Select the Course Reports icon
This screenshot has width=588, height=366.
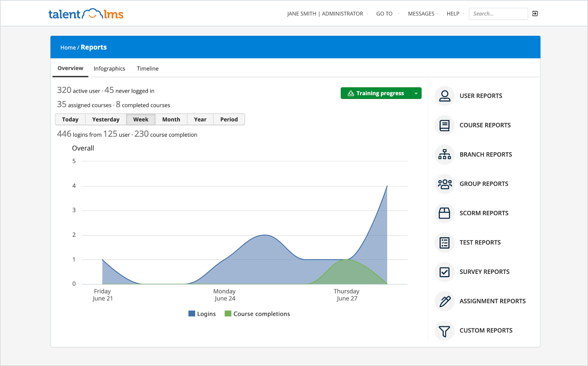pyautogui.click(x=444, y=125)
